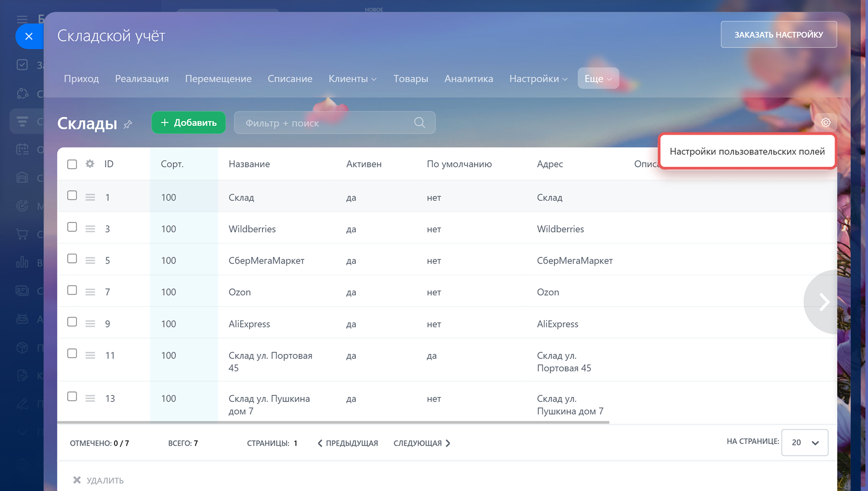Image resolution: width=868 pixels, height=491 pixels.
Task: Open the per-page count dropdown showing 20
Action: click(x=805, y=443)
